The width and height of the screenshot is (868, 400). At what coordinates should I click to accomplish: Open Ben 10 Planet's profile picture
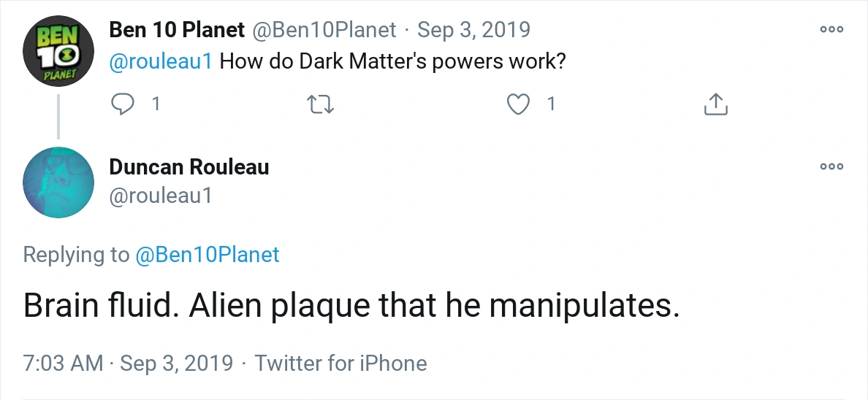(x=58, y=50)
